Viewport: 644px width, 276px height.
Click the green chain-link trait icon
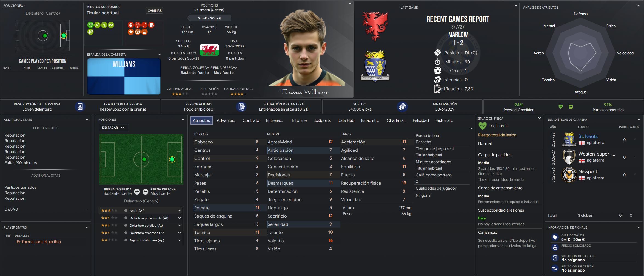coord(104,25)
